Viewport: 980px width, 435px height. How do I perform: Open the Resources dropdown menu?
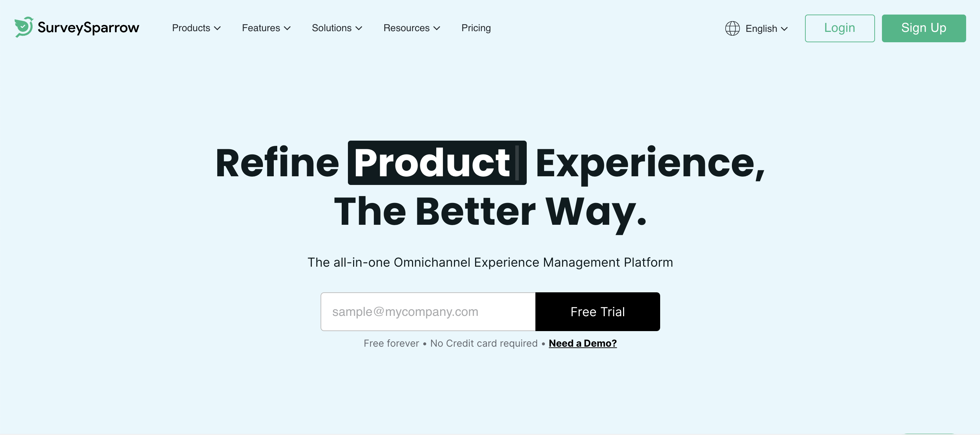(x=412, y=27)
